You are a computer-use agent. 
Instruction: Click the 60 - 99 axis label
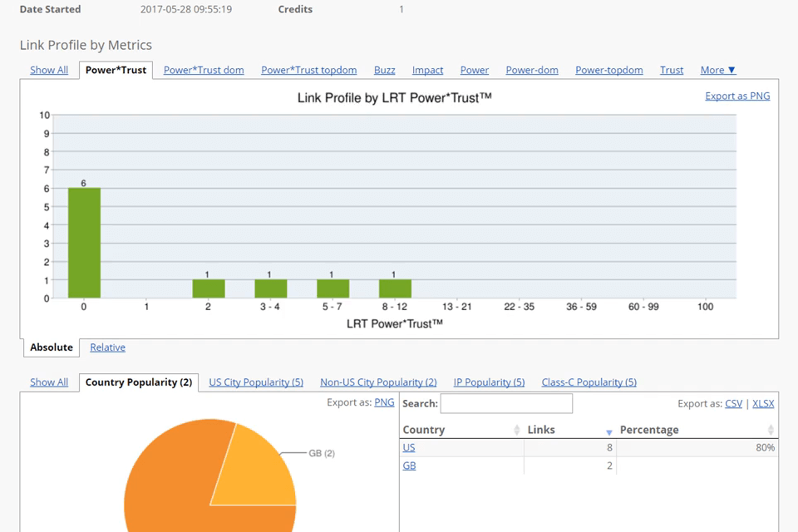tap(643, 307)
